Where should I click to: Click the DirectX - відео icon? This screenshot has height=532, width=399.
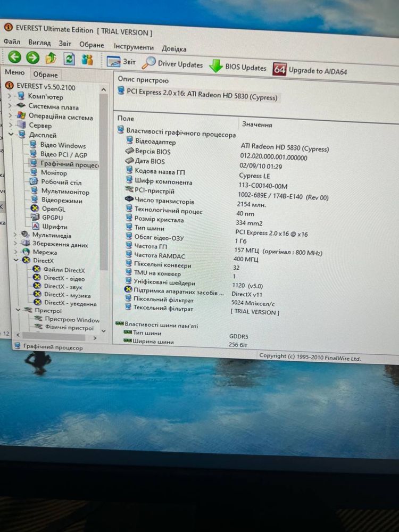coord(37,278)
